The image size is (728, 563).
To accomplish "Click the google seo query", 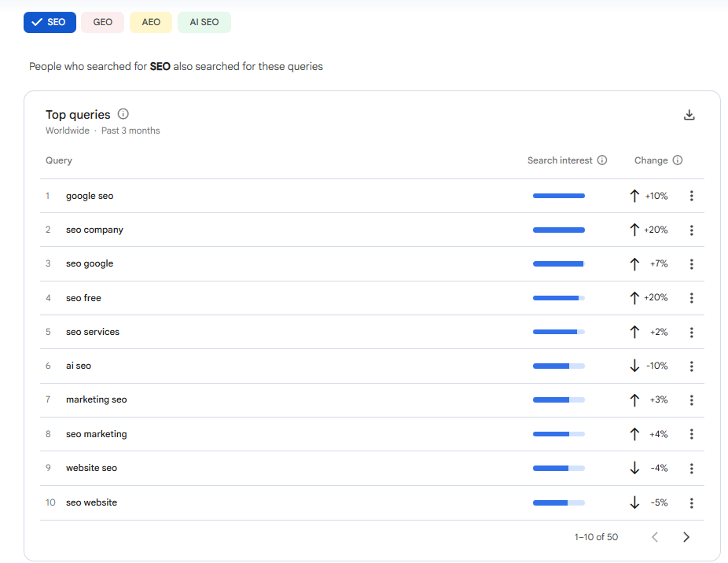I will (x=90, y=196).
